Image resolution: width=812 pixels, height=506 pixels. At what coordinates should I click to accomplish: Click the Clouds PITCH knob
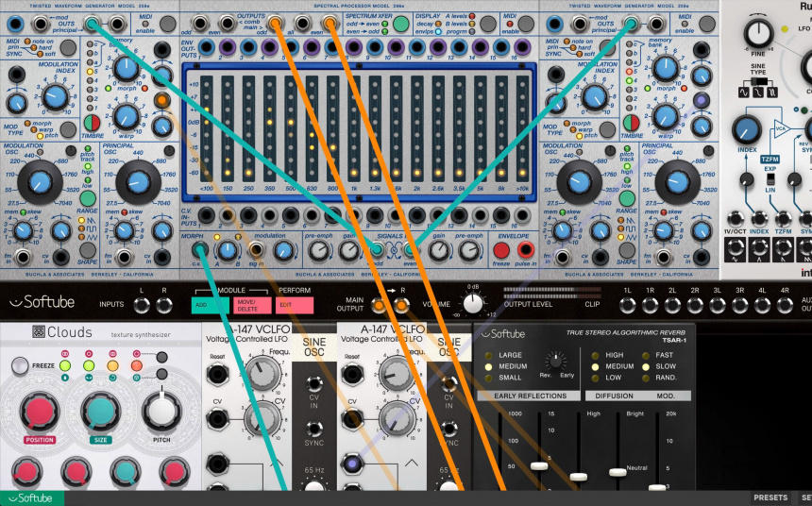[161, 413]
